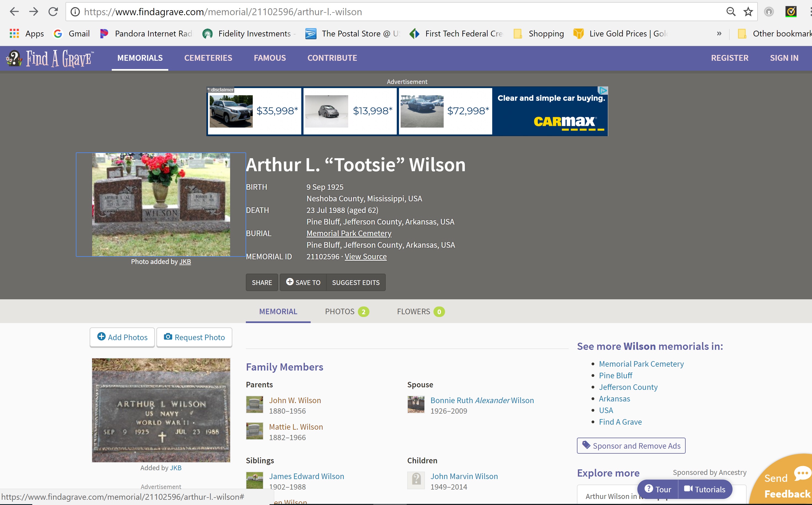The height and width of the screenshot is (505, 812).
Task: Open Memorial Park Cemetery burial link
Action: click(x=349, y=234)
